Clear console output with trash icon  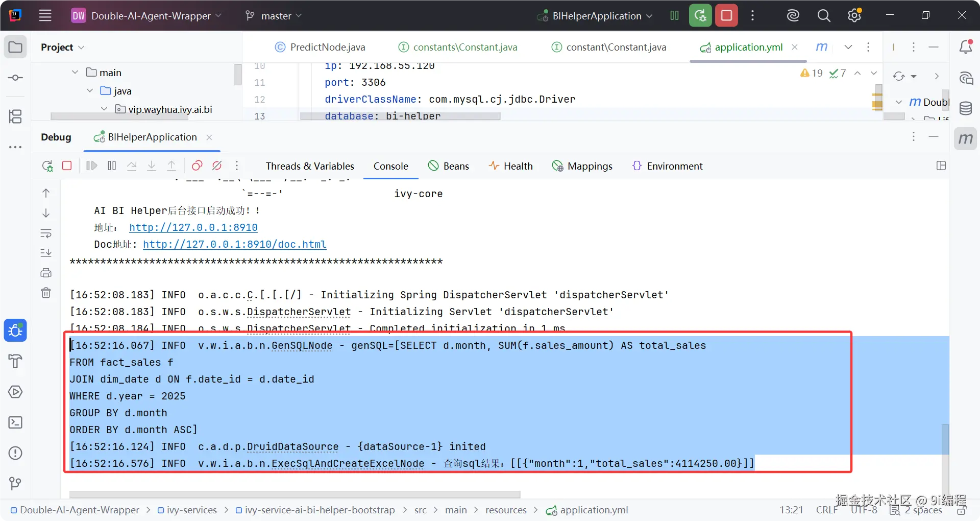[x=46, y=293]
